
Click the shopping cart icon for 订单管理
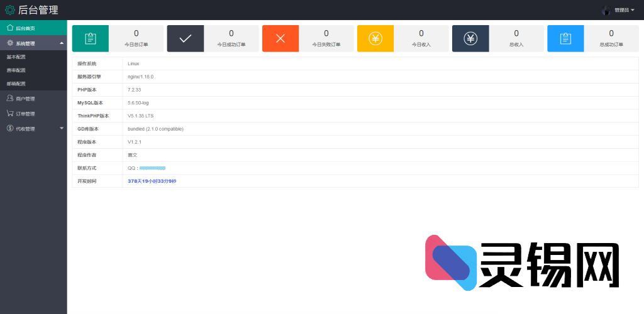(10, 114)
